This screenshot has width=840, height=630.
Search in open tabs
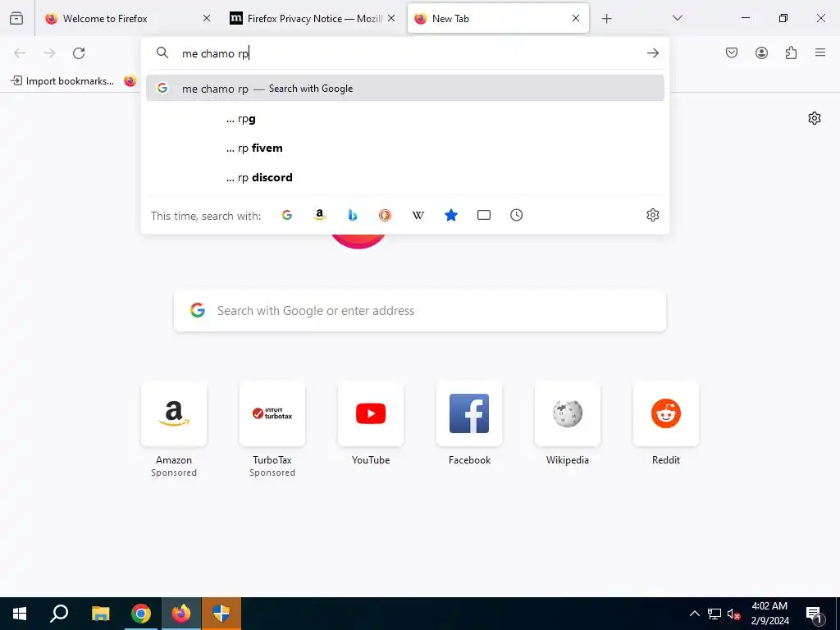484,216
